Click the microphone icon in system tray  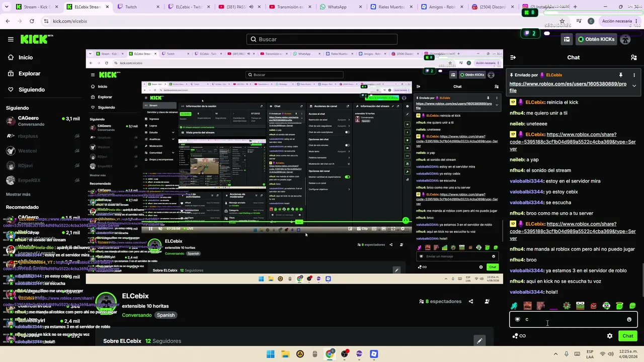567,354
